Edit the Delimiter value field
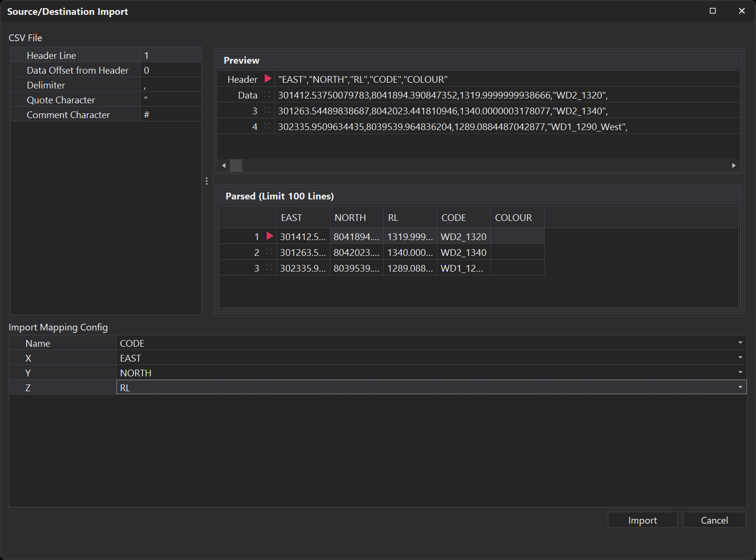The image size is (756, 560). tap(171, 85)
